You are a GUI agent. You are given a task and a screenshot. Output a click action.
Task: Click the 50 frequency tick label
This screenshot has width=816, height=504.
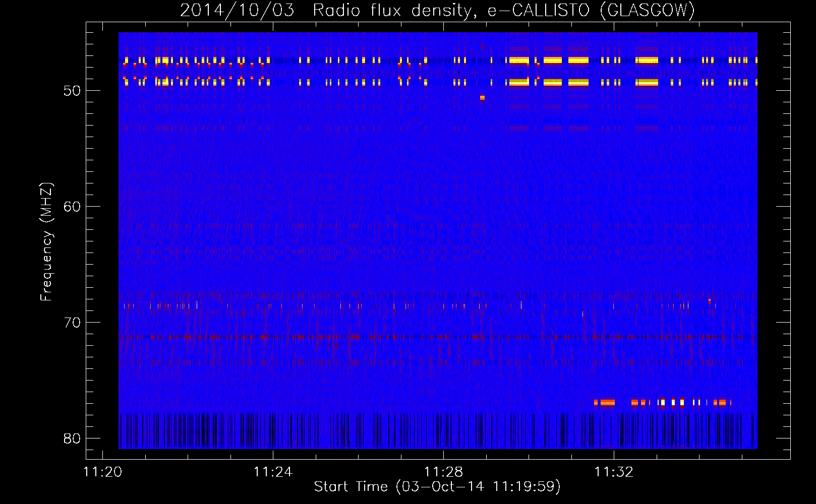point(72,91)
